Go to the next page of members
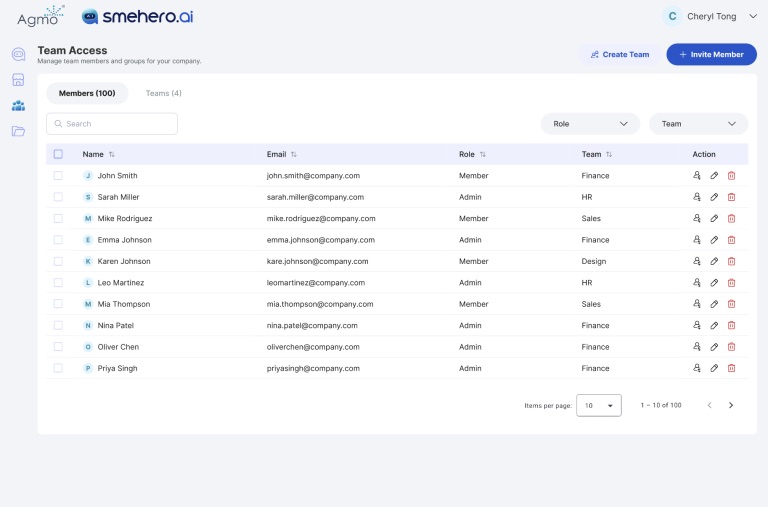 (x=731, y=405)
